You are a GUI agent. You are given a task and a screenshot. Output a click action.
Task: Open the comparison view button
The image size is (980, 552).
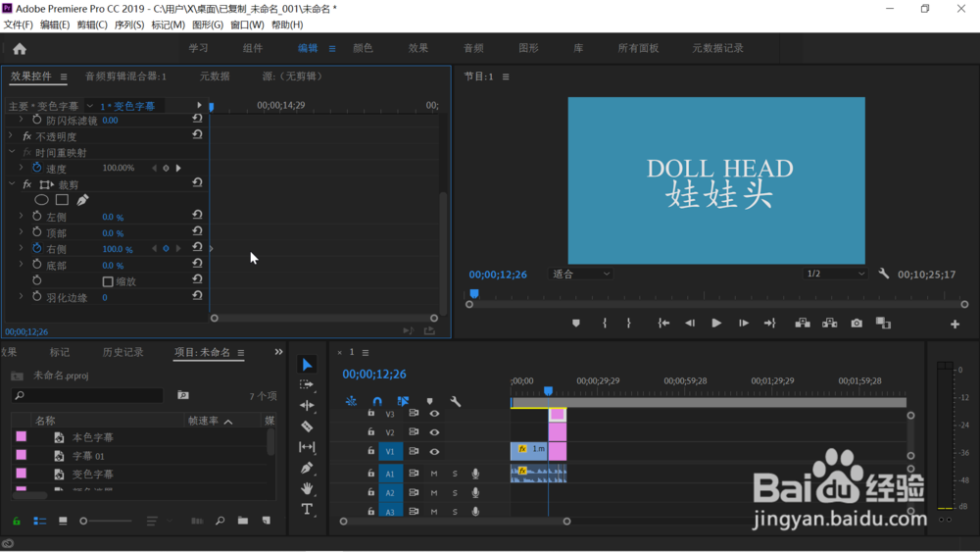[x=883, y=324]
